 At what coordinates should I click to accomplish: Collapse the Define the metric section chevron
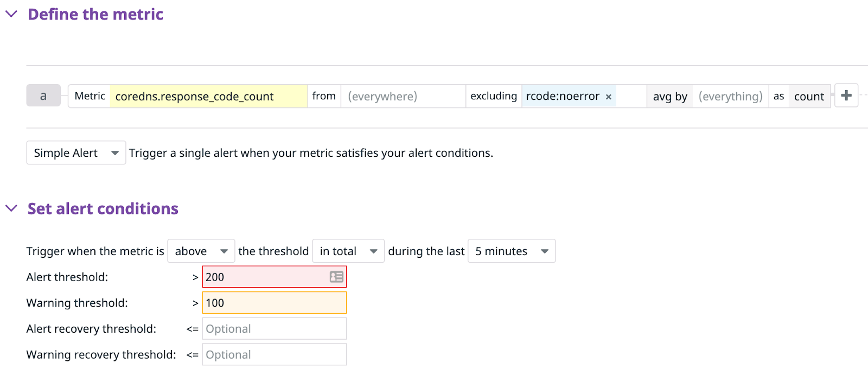[11, 14]
